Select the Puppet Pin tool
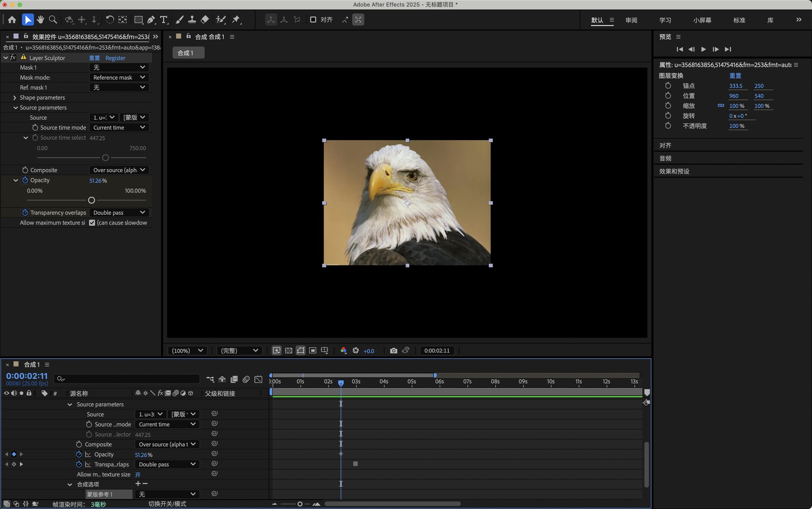Viewport: 812px width, 509px height. click(x=236, y=19)
